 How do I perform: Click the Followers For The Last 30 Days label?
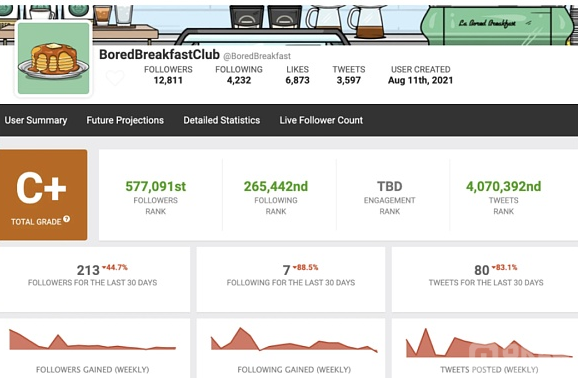pyautogui.click(x=93, y=283)
